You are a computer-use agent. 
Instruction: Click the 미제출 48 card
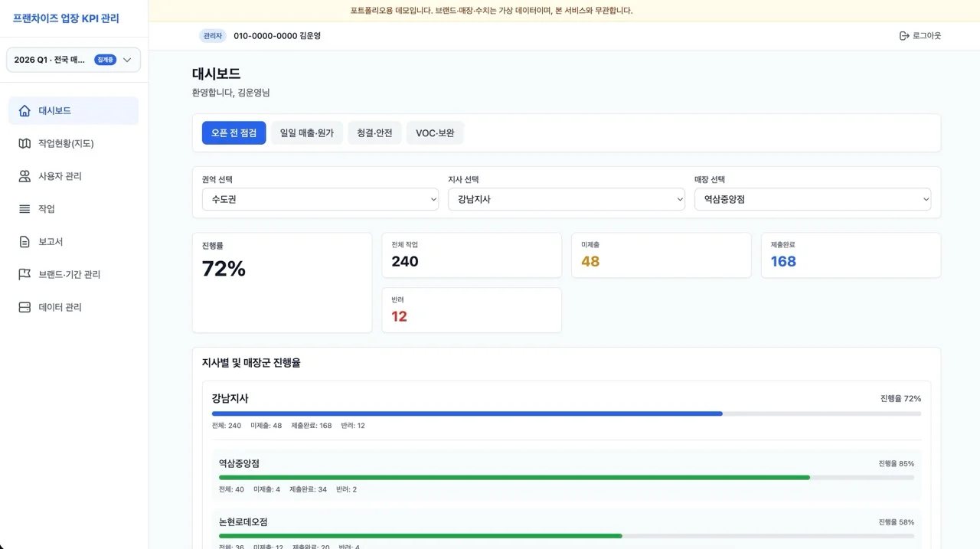[661, 255]
